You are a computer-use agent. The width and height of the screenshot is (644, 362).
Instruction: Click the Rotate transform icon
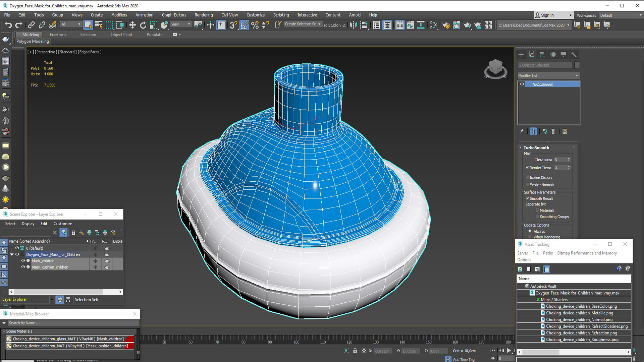click(143, 25)
